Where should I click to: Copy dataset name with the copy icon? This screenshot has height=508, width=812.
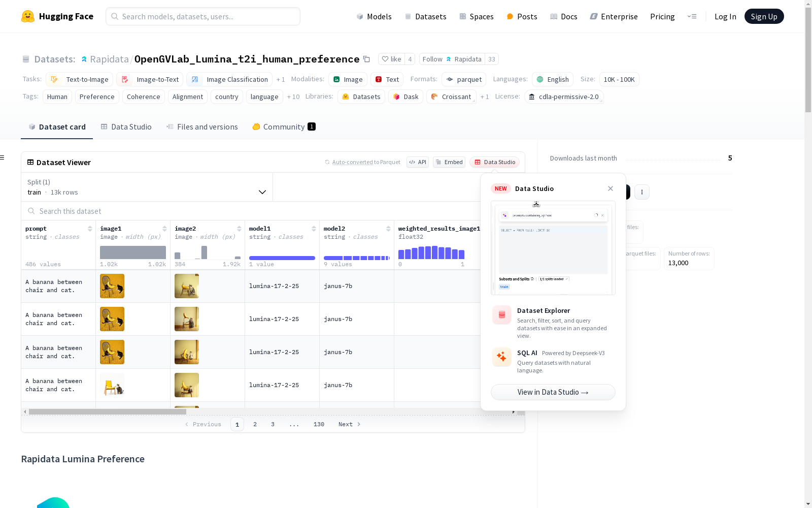pos(366,59)
